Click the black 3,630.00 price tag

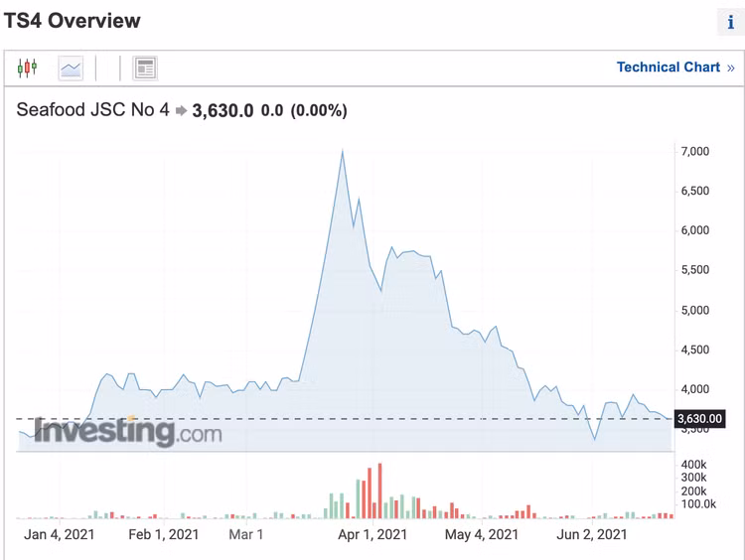699,419
